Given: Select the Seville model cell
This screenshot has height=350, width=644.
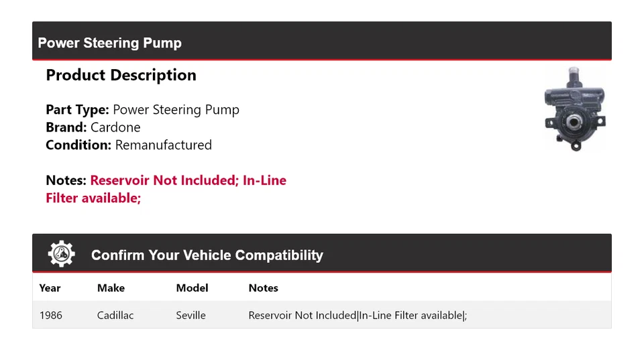Looking at the screenshot, I should 191,315.
